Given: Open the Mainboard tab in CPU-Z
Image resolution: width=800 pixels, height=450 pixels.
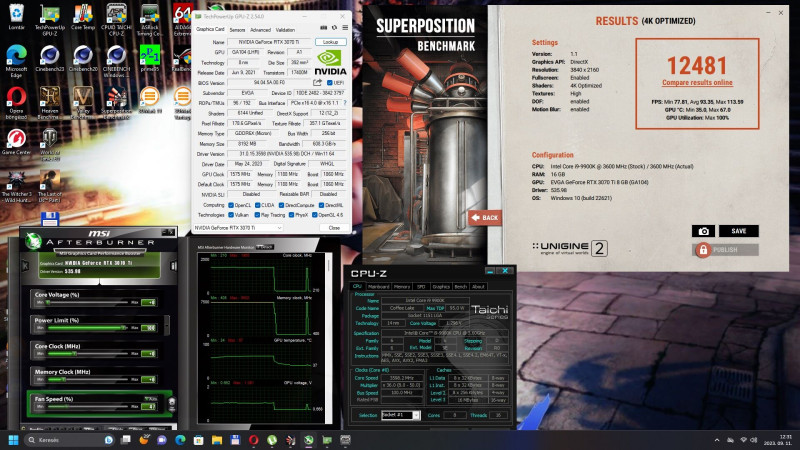Looking at the screenshot, I should tap(378, 287).
